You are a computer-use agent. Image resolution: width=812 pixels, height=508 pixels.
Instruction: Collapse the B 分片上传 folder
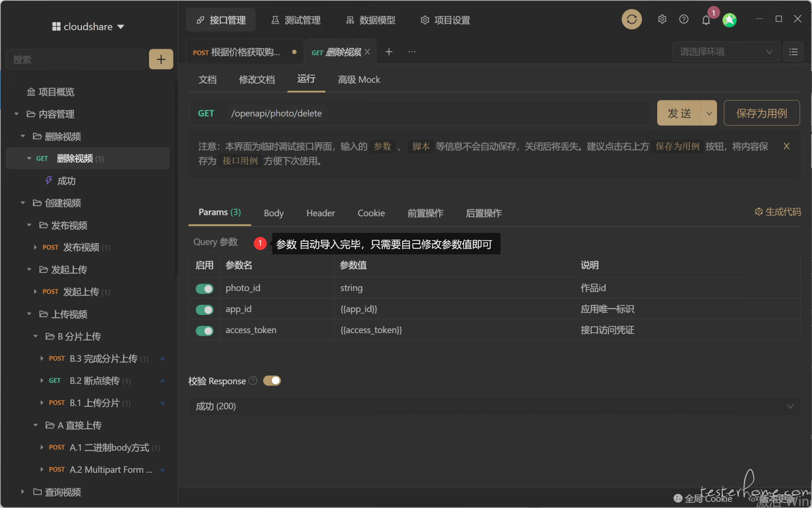[36, 336]
